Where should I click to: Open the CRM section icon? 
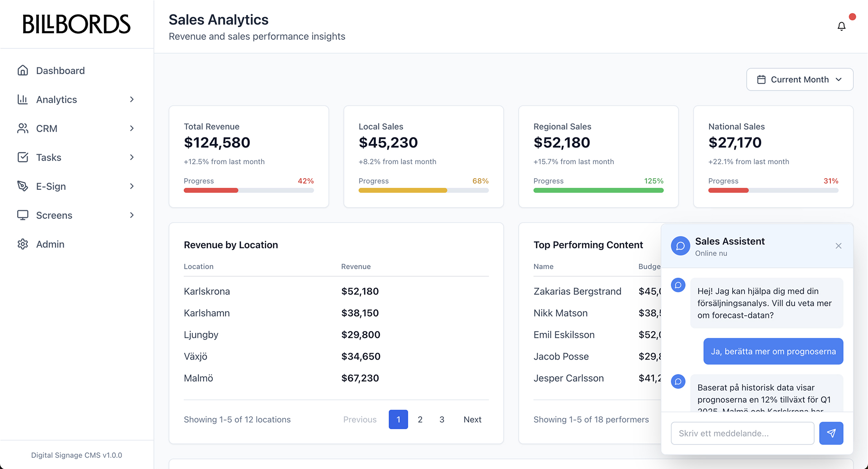[23, 128]
